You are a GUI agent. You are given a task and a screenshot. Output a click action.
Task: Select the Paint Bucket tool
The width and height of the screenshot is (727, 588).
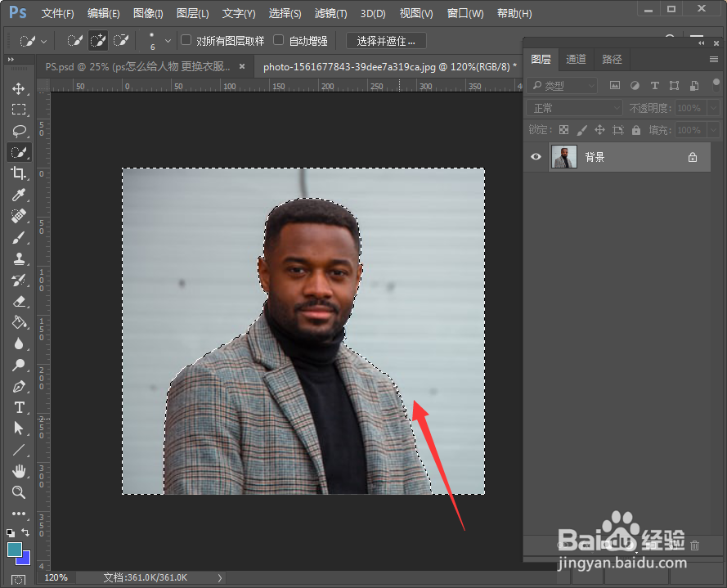point(19,322)
